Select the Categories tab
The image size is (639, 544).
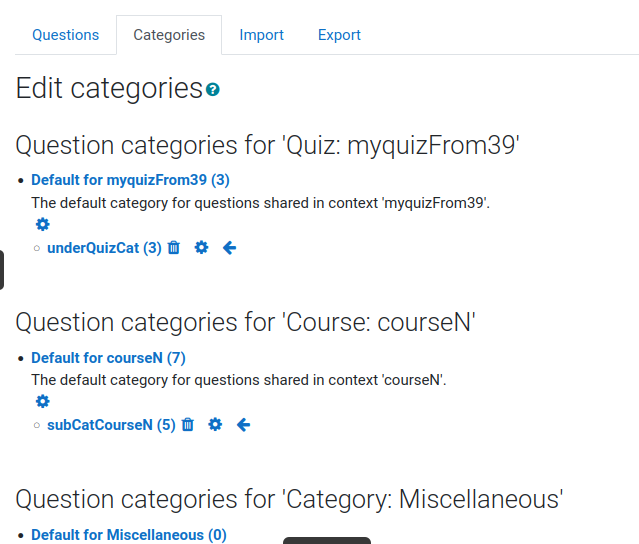coord(169,35)
